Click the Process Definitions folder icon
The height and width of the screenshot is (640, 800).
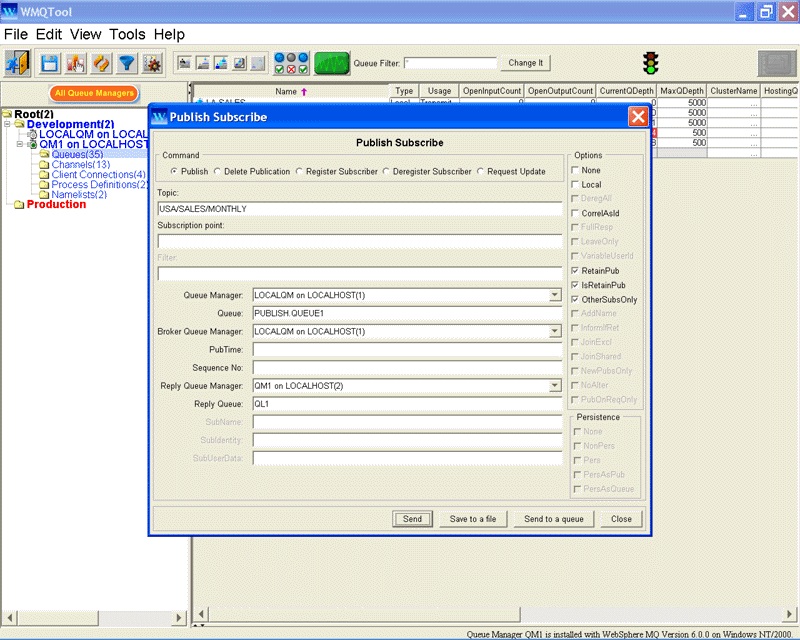click(44, 184)
